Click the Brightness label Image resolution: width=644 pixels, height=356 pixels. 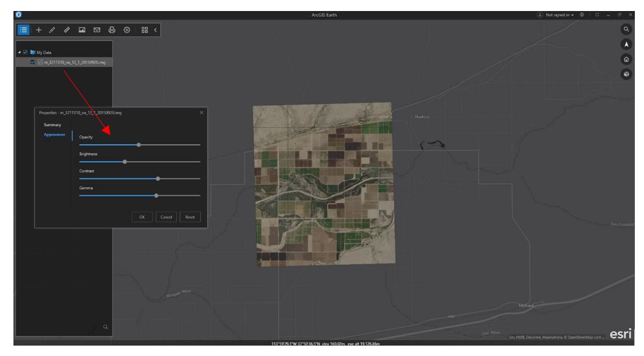pyautogui.click(x=89, y=154)
